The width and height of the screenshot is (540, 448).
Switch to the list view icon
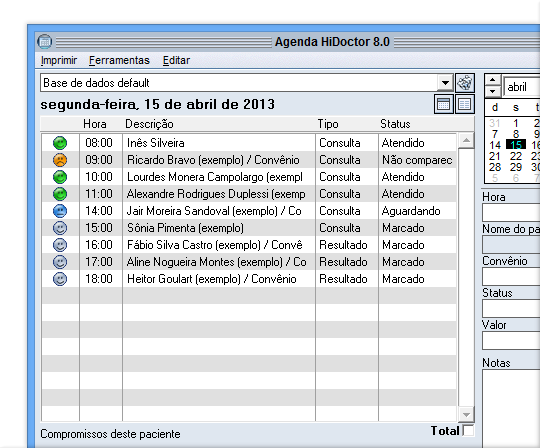click(x=465, y=104)
